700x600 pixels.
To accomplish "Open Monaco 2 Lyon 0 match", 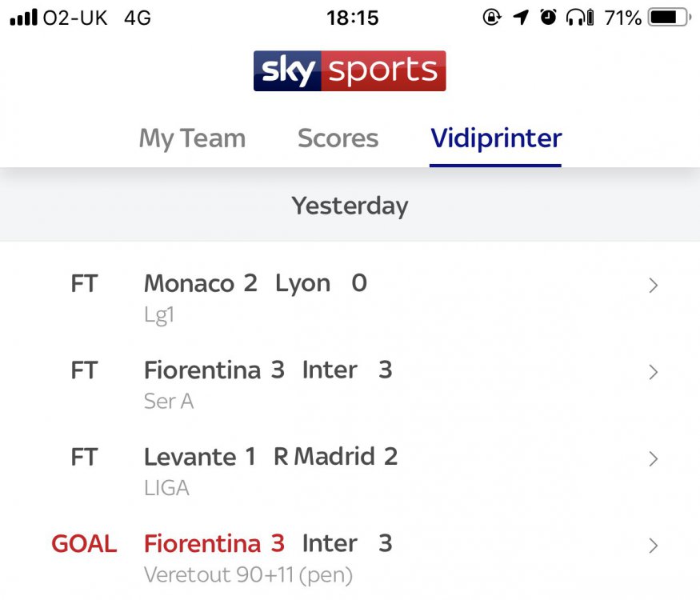I will coord(255,284).
